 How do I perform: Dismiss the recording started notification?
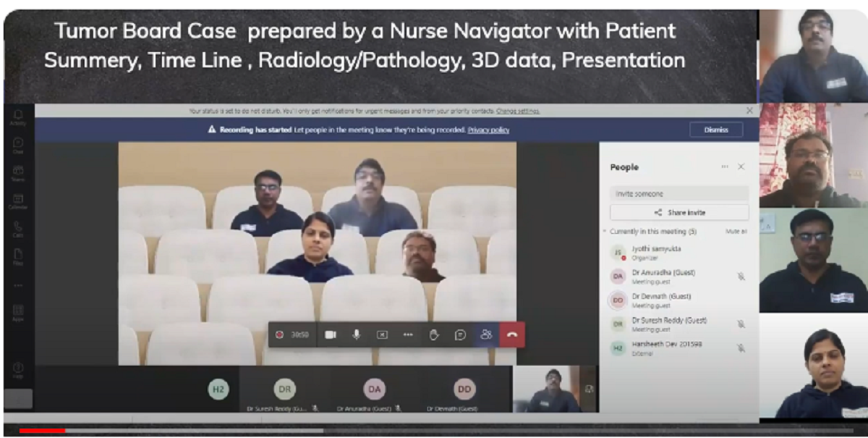(715, 130)
